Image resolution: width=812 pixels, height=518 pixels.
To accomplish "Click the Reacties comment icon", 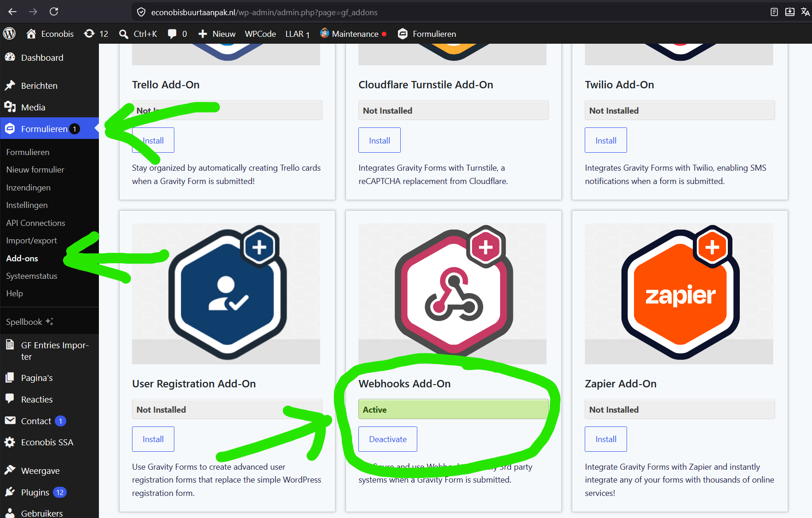I will click(x=10, y=399).
